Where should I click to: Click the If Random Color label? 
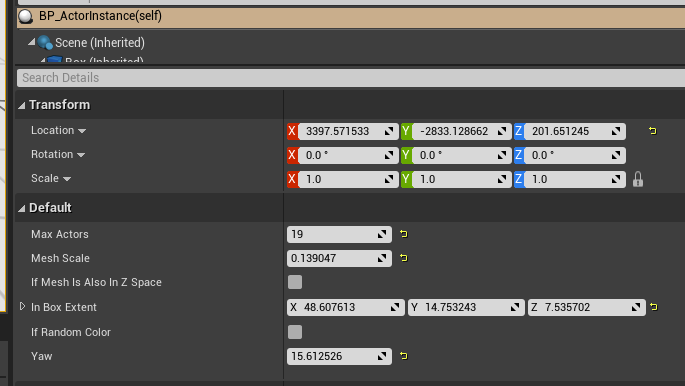(x=71, y=332)
